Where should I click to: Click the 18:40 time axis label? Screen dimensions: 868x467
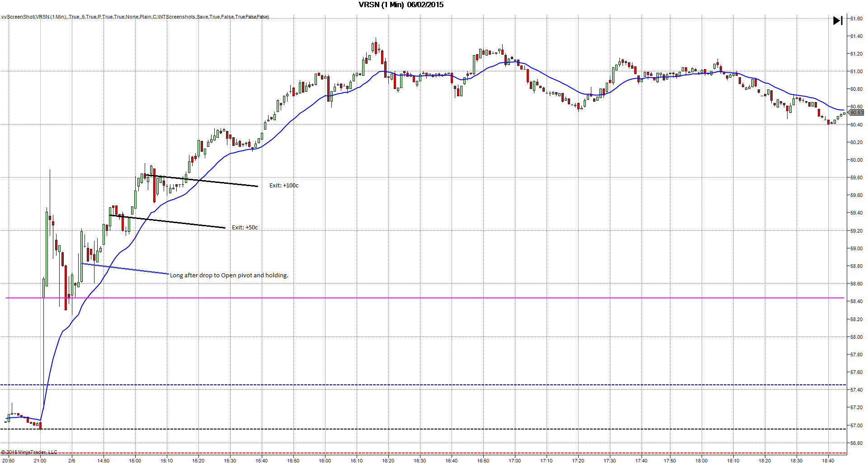(828, 461)
